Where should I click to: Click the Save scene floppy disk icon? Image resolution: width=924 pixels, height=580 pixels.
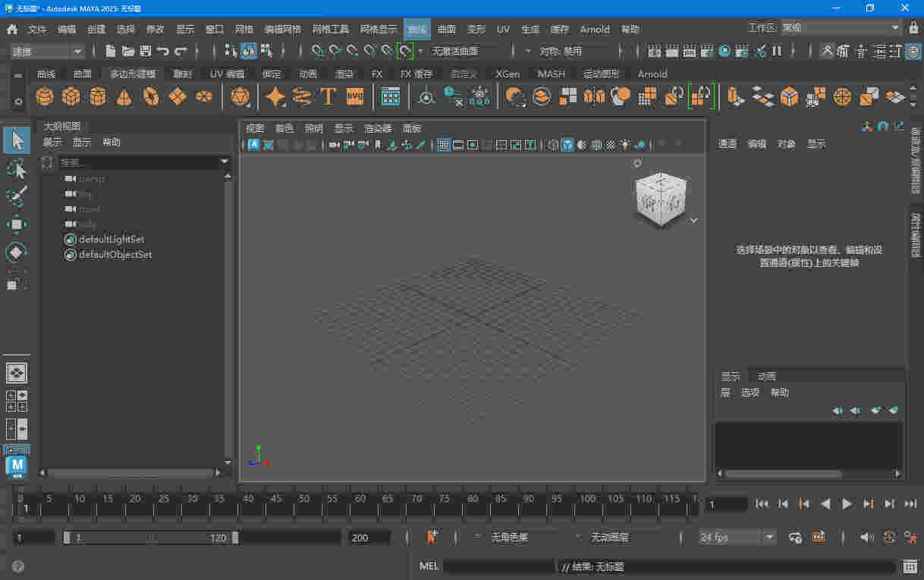point(145,52)
